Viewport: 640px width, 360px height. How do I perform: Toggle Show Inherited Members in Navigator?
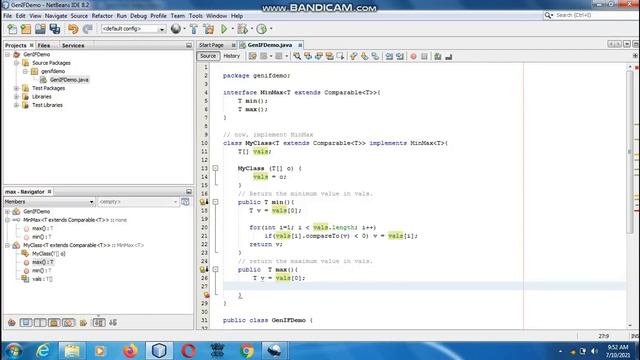[x=12, y=322]
